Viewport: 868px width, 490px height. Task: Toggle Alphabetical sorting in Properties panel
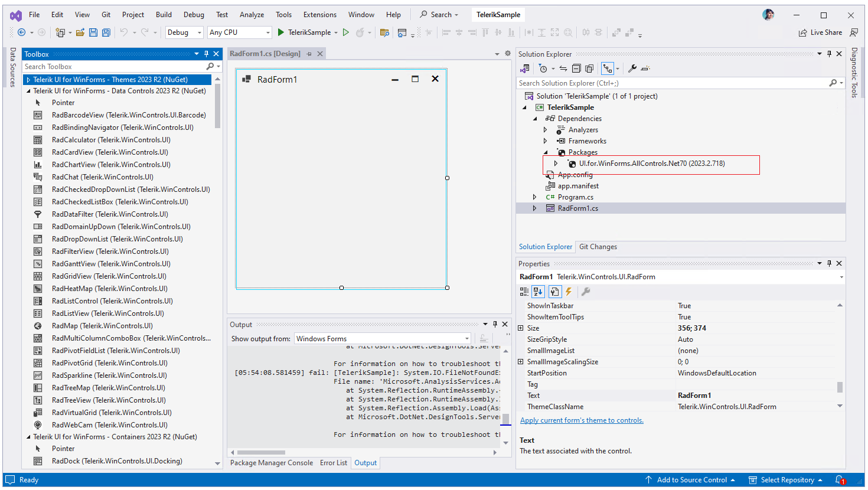[538, 292]
